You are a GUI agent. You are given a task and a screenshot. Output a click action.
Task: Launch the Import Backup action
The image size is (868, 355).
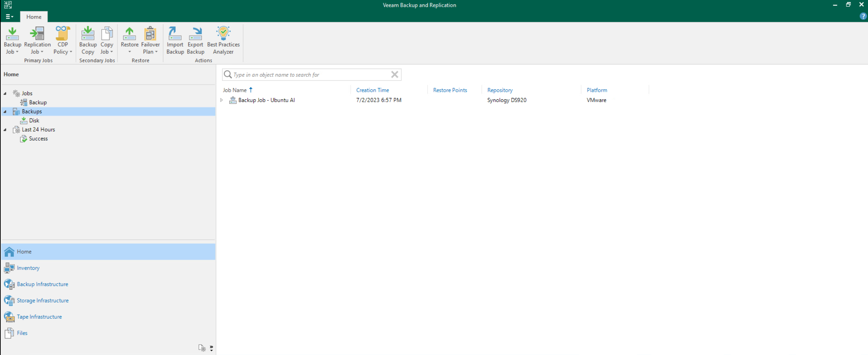[175, 40]
